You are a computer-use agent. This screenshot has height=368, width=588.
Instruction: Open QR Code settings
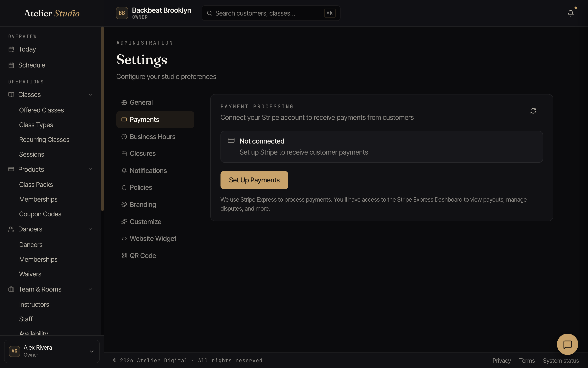tap(155, 256)
